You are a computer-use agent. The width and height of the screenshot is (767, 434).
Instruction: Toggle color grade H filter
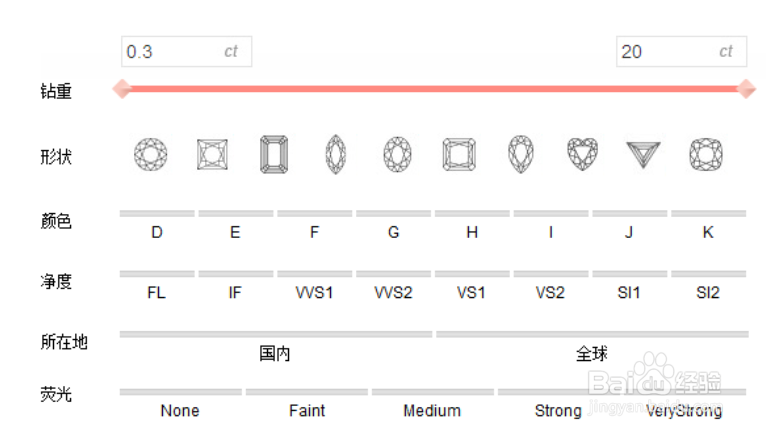point(472,225)
